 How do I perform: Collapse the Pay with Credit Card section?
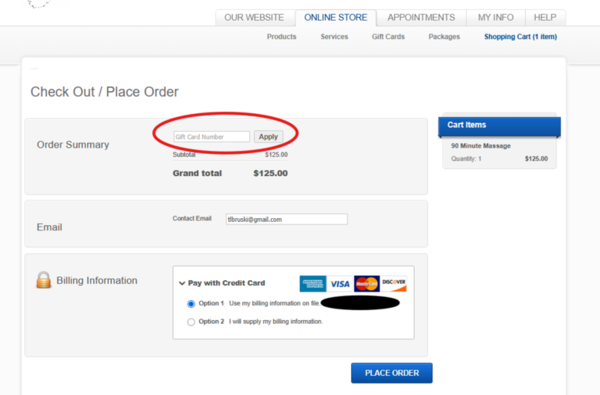(182, 283)
